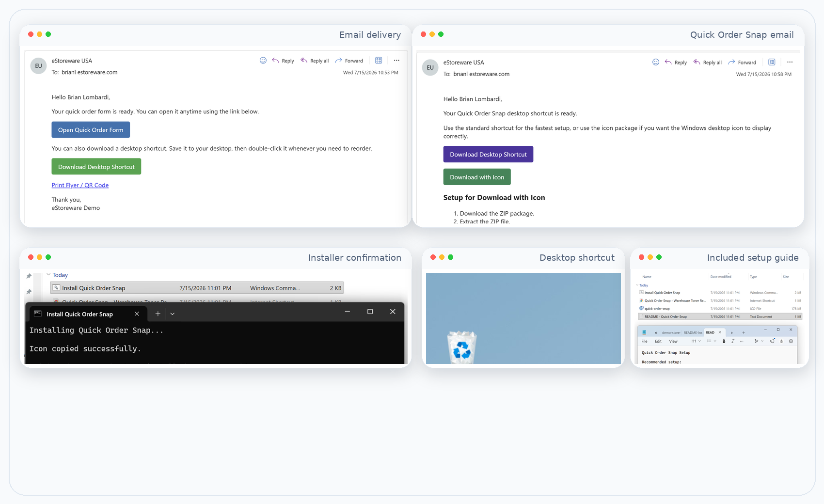The image size is (824, 504).
Task: Follow the Print Flyer / QR Code link
Action: pos(80,185)
